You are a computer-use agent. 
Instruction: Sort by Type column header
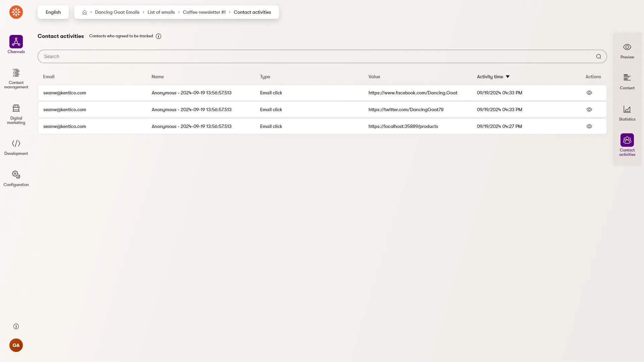coord(265,77)
